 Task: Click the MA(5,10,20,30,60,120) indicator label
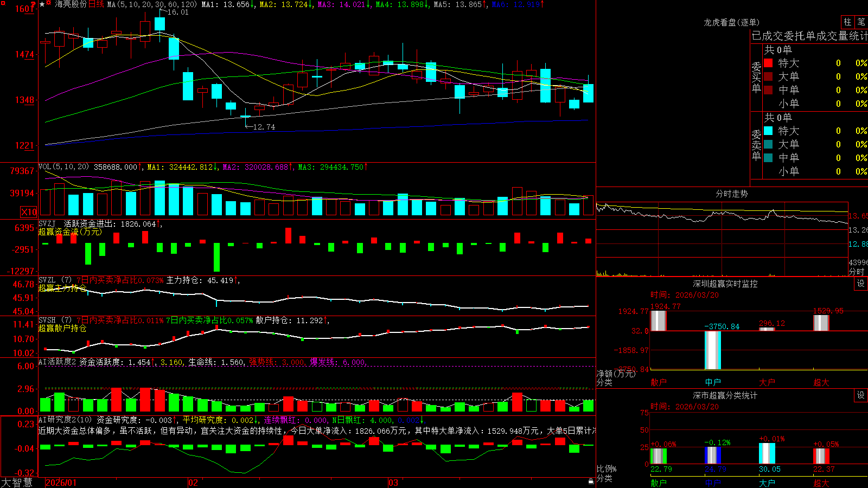[x=152, y=4]
